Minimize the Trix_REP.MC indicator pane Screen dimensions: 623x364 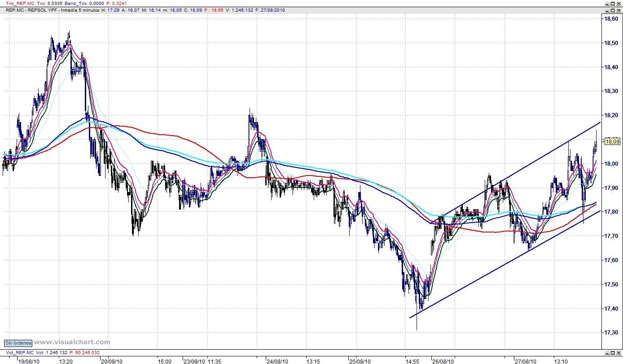point(607,3)
